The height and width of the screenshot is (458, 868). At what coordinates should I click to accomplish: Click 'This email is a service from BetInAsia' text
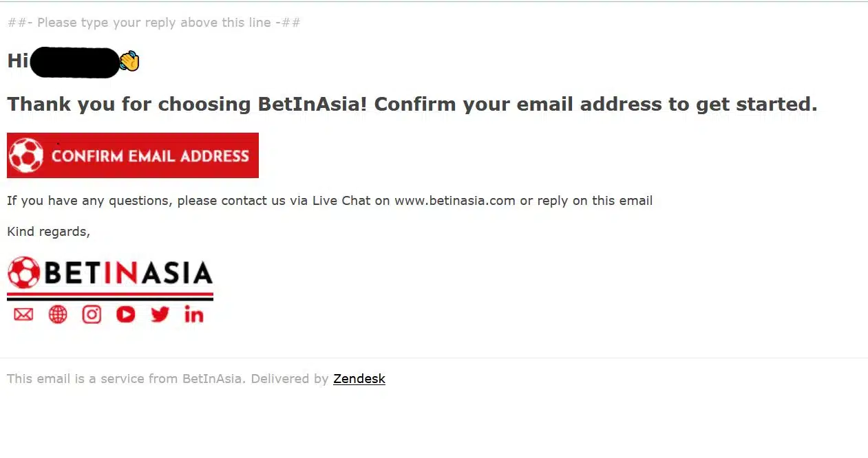[126, 379]
